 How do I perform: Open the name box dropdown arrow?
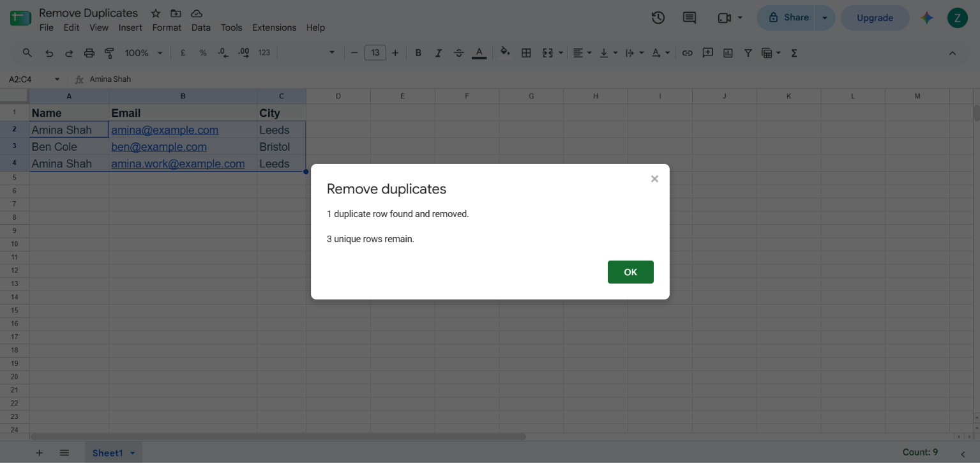point(57,79)
